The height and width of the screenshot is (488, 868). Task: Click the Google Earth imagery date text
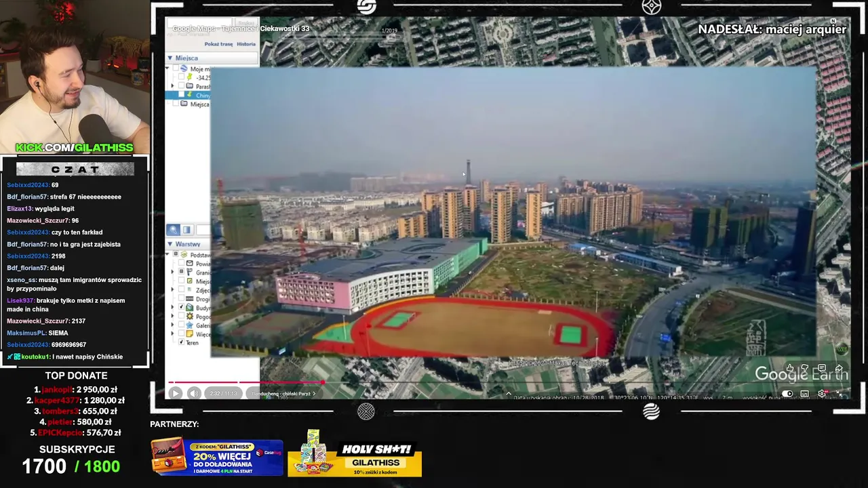[x=559, y=397]
